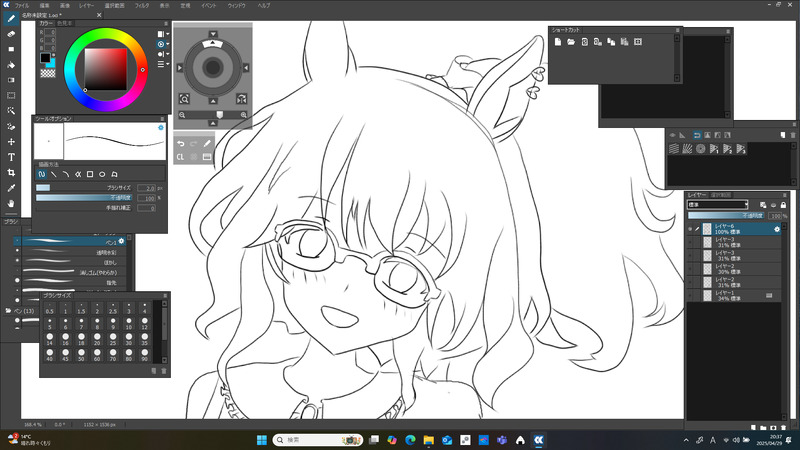The width and height of the screenshot is (800, 450).
Task: Click the CL clear layer button
Action: click(180, 157)
